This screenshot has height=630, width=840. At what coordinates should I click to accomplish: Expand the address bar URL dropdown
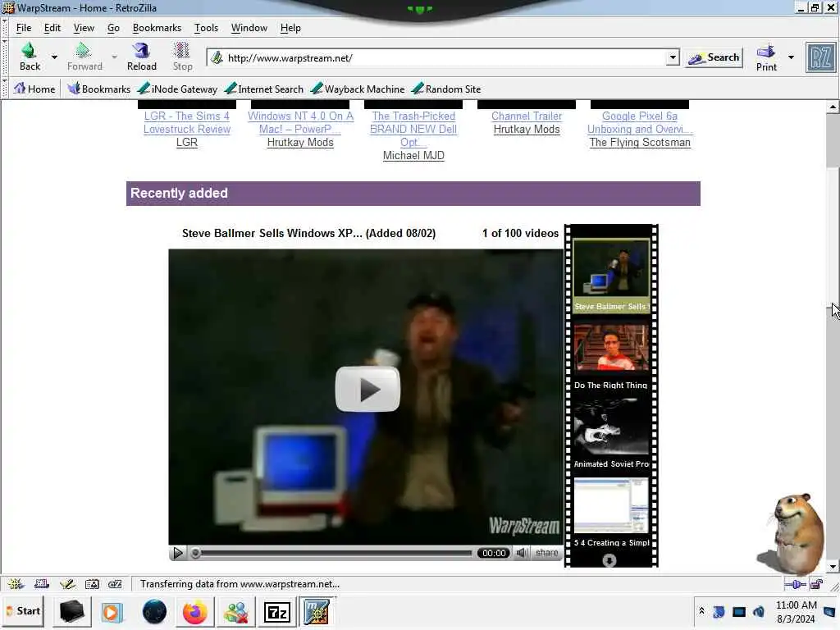[673, 57]
